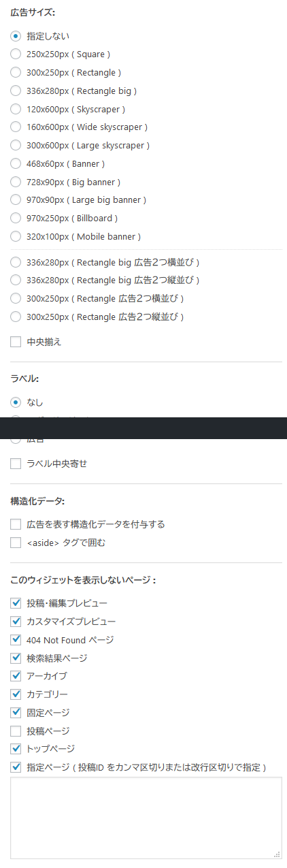Uncheck the トップページ checkbox
The image size is (287, 868).
click(16, 749)
